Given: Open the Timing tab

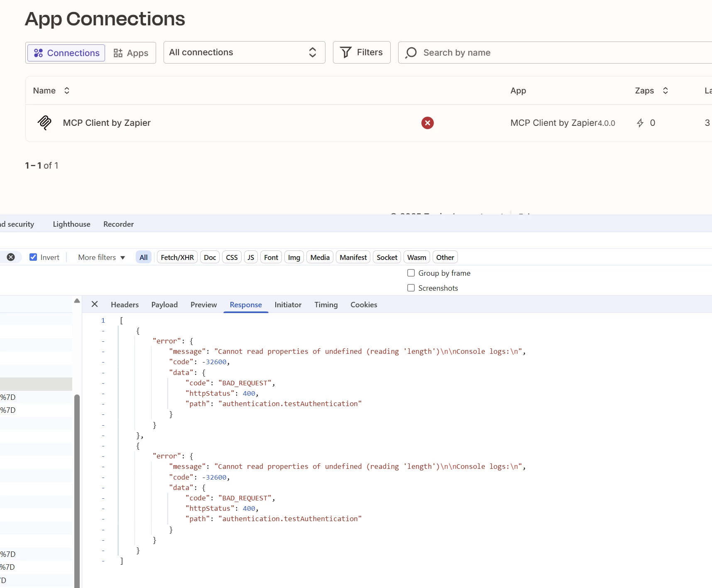Looking at the screenshot, I should 326,305.
